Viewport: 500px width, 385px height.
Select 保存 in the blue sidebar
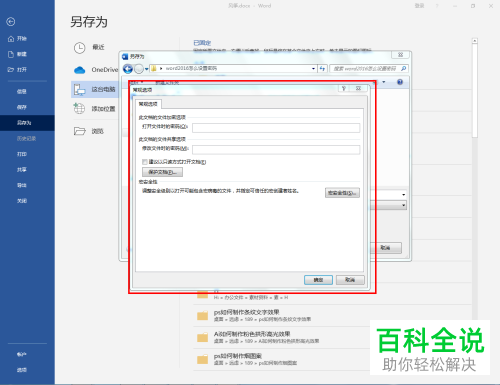(x=22, y=107)
